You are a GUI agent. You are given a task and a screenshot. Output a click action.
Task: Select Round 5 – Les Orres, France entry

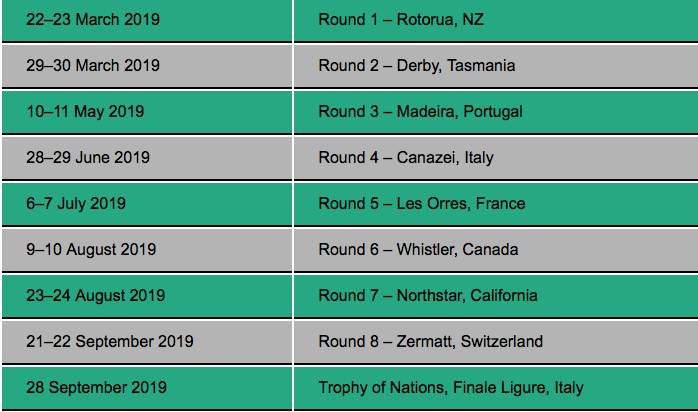point(421,204)
